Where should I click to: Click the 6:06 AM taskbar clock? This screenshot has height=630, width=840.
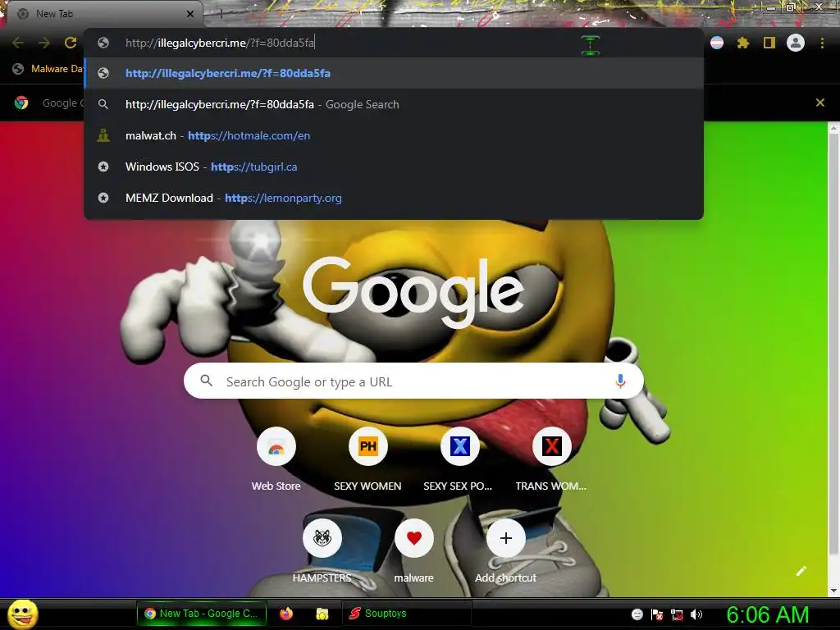point(767,614)
